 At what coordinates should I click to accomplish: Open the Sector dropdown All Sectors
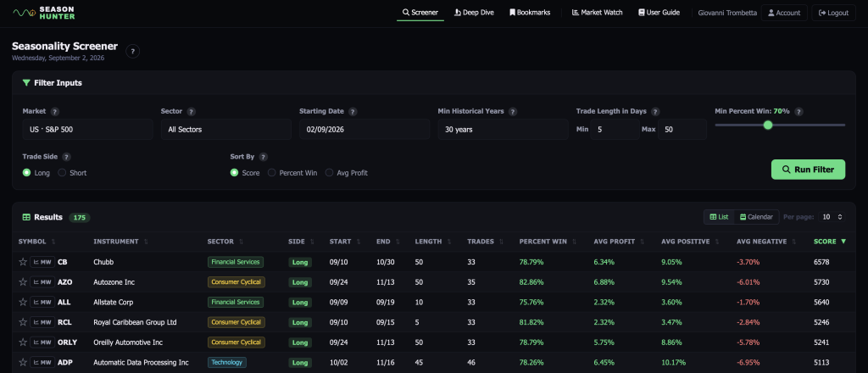[x=225, y=130]
